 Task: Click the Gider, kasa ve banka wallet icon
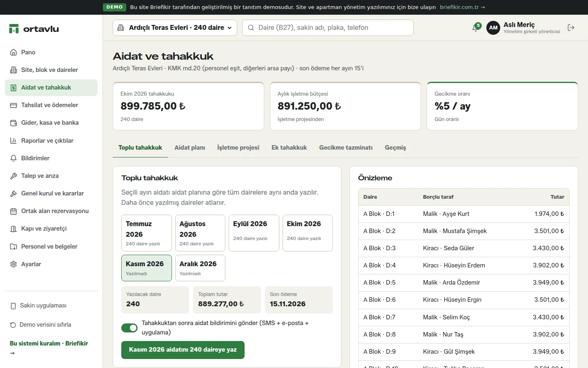coord(13,123)
